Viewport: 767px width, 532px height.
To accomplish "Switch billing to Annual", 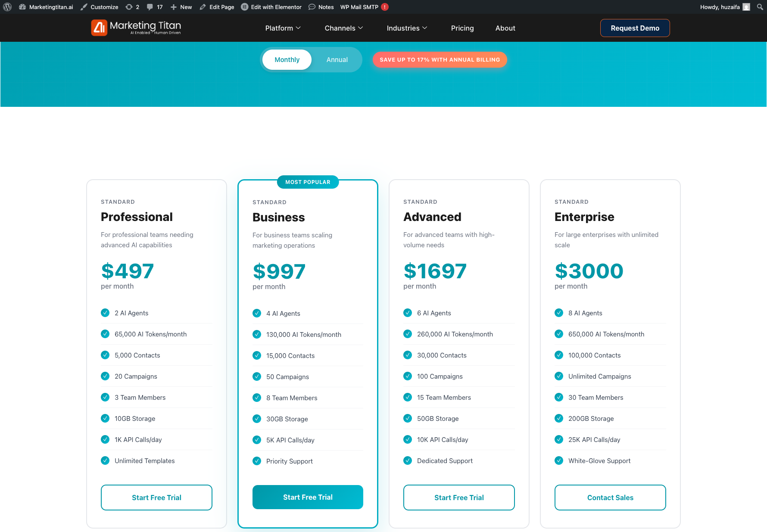I will [x=337, y=60].
